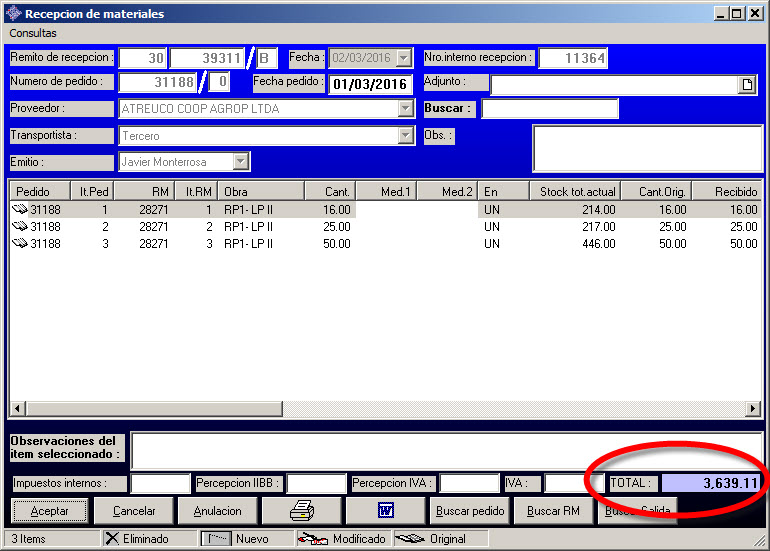This screenshot has width=770, height=551.
Task: Click the printer icon button
Action: (301, 510)
